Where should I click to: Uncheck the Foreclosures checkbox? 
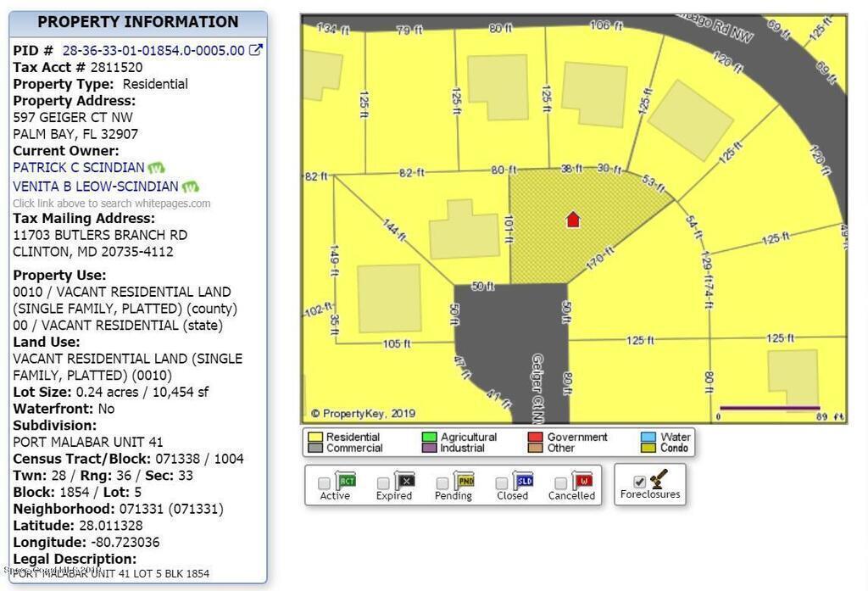pyautogui.click(x=639, y=482)
